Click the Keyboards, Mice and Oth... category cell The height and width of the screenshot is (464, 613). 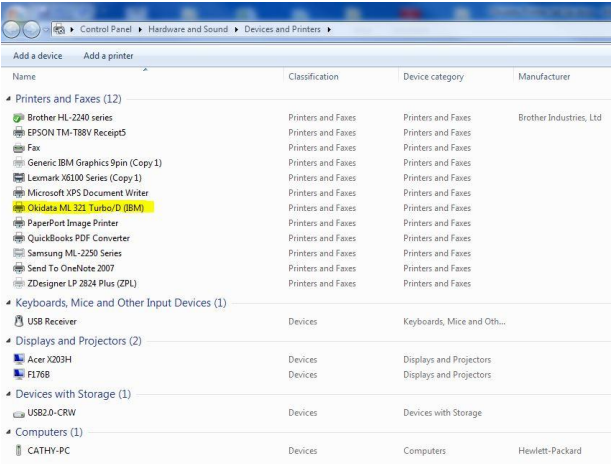454,322
